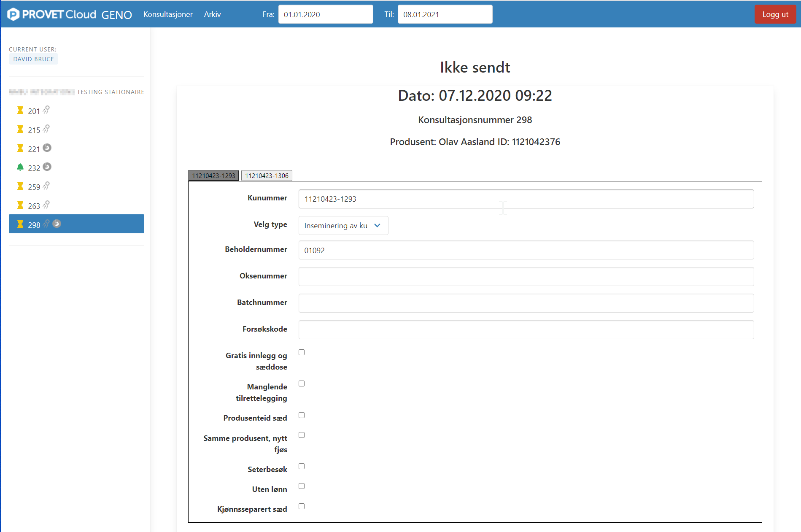Click the Til date field

point(445,14)
